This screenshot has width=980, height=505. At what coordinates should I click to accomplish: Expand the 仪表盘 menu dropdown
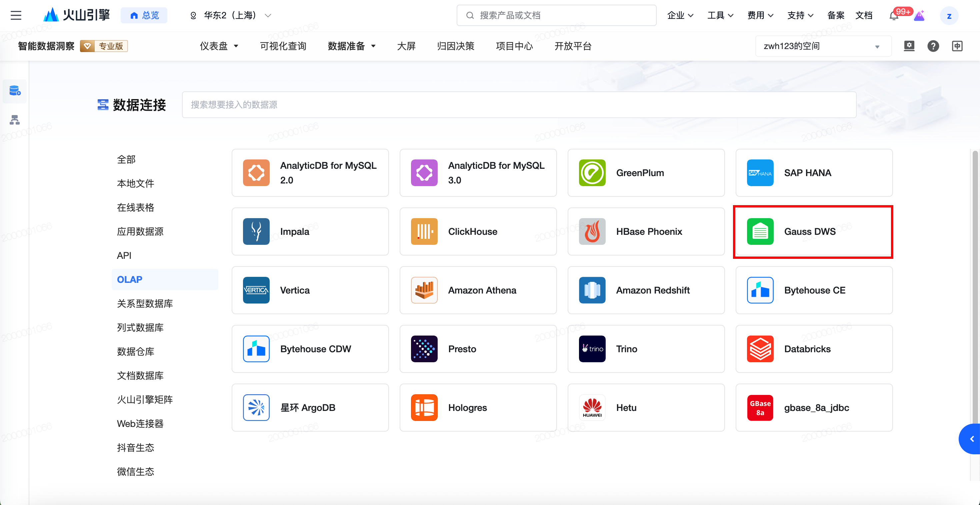(x=219, y=46)
